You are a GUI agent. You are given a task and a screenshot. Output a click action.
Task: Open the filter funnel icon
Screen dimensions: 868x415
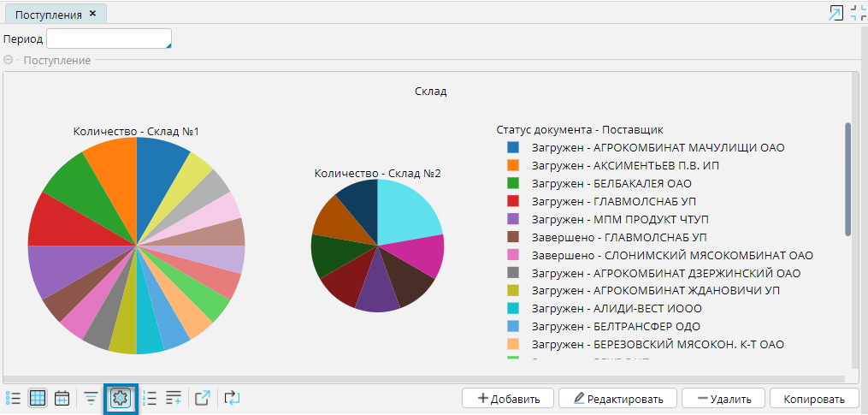pyautogui.click(x=91, y=398)
